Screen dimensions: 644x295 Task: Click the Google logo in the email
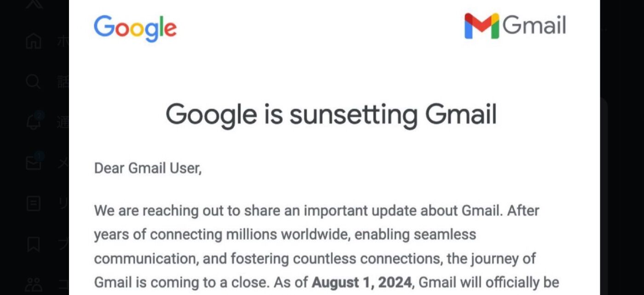pos(135,28)
